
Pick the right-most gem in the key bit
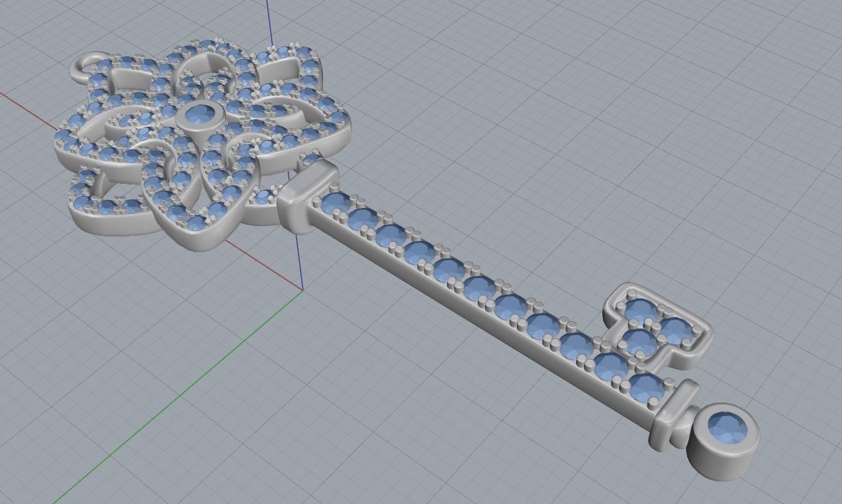677,330
